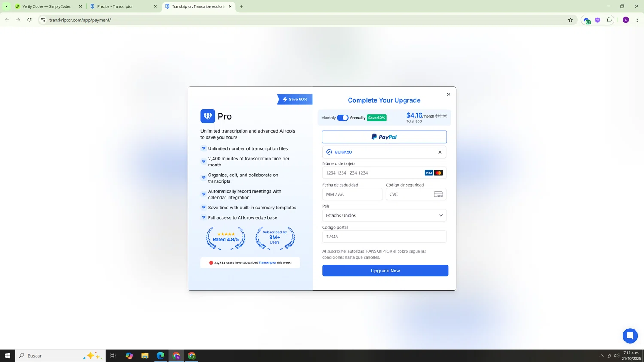Click the Save 60% ribbon badge
Image resolution: width=644 pixels, height=362 pixels.
295,99
